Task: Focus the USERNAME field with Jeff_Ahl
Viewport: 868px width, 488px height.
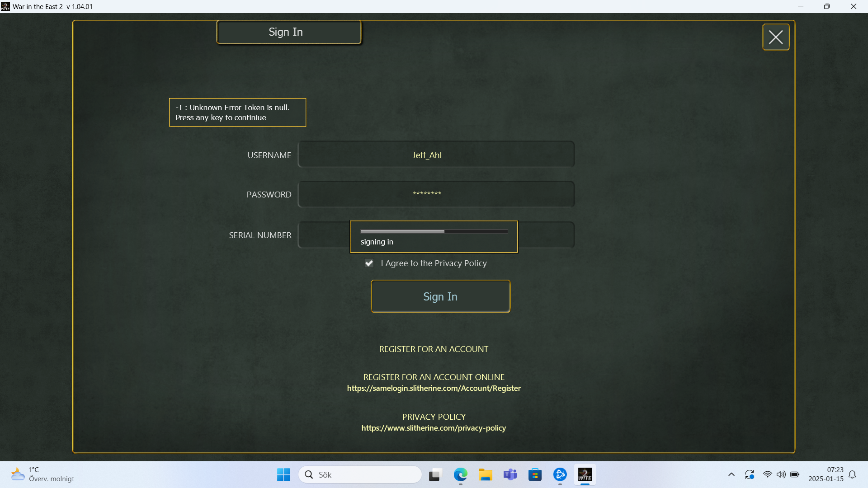Action: point(436,155)
